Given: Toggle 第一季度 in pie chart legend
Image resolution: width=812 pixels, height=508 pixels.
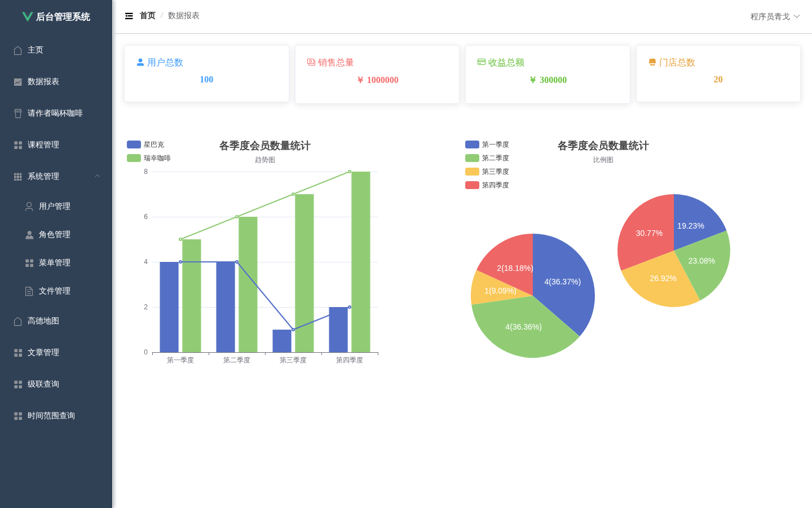Looking at the screenshot, I should click(487, 144).
